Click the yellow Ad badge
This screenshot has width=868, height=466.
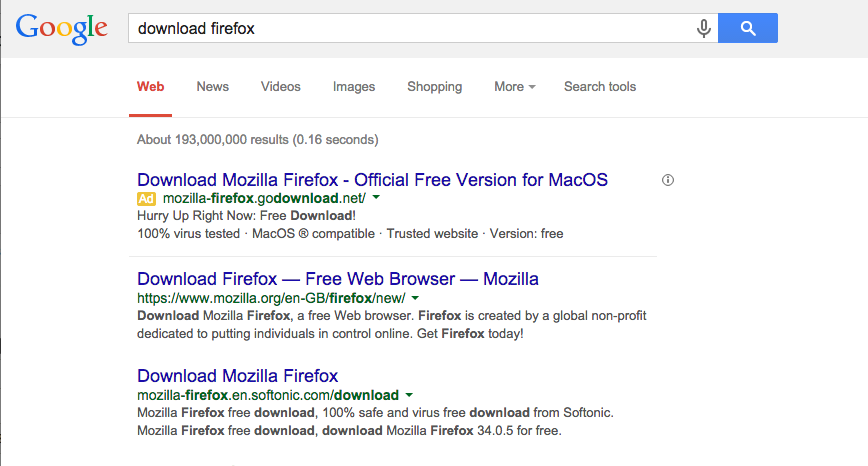(x=146, y=198)
